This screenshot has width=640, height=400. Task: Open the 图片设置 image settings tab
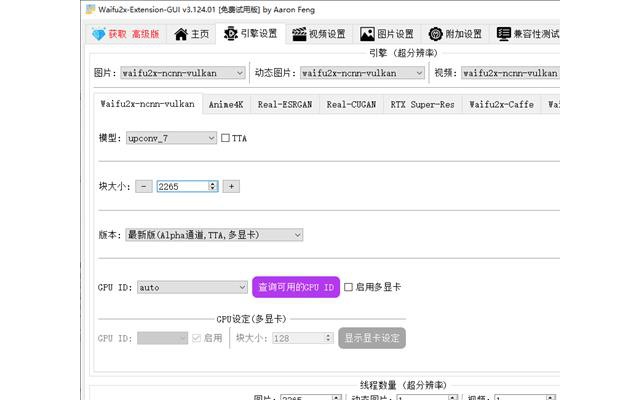click(x=387, y=33)
